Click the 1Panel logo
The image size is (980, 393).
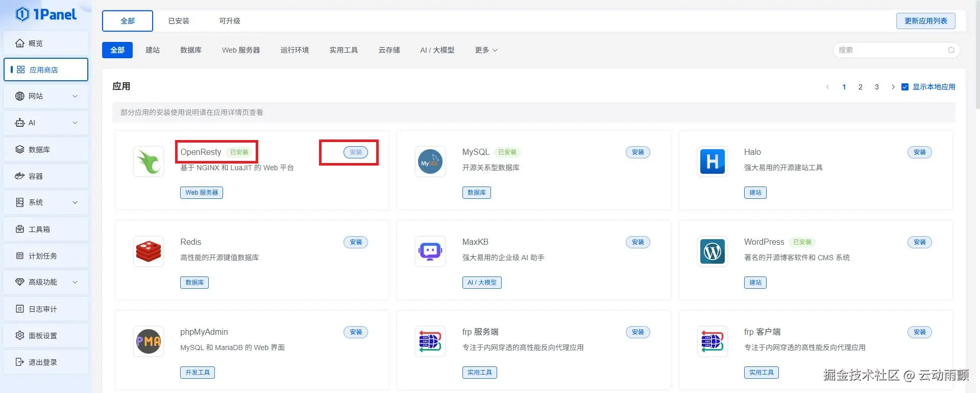(x=46, y=14)
